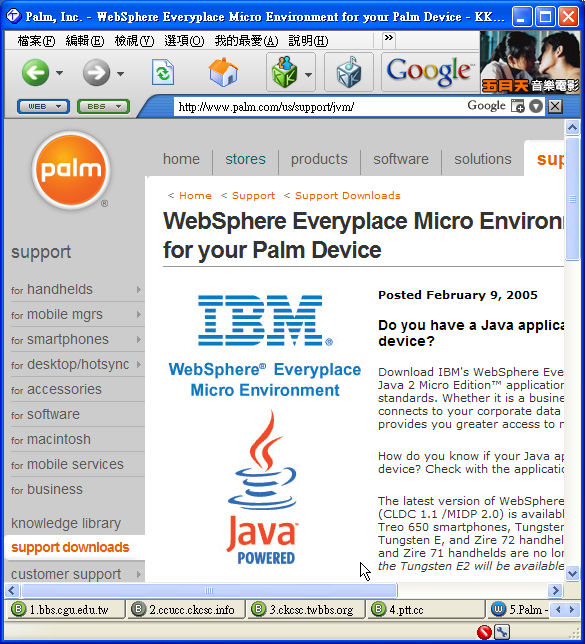The width and height of the screenshot is (585, 644).
Task: Open the 說明(H) menu
Action: (x=308, y=41)
